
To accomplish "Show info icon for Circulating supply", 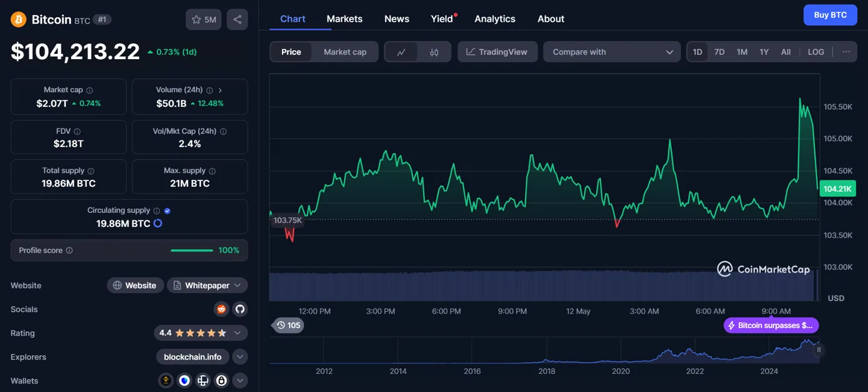I will point(157,210).
